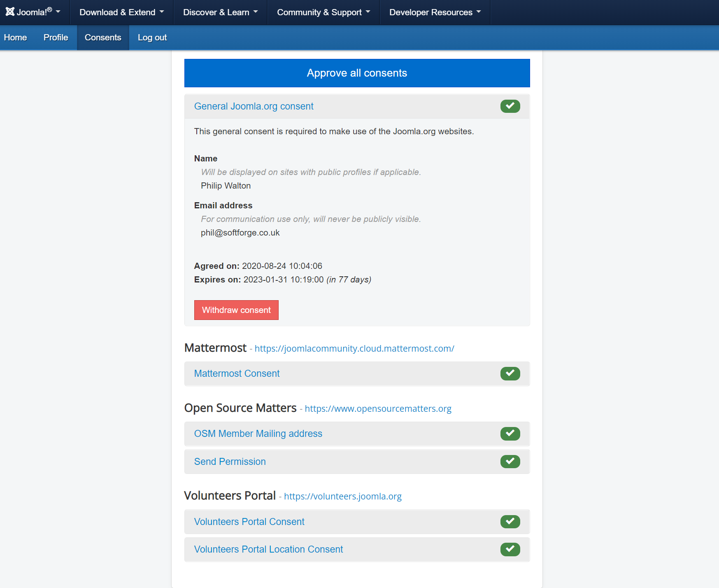The width and height of the screenshot is (719, 588).
Task: Open the Community & Support dropdown
Action: pyautogui.click(x=323, y=12)
